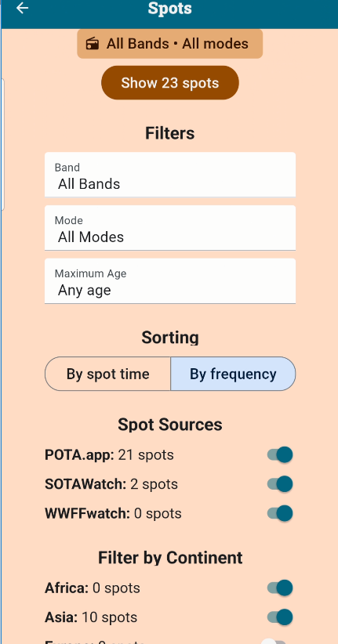Click the Sorting section heading
338x644 pixels.
(x=170, y=338)
